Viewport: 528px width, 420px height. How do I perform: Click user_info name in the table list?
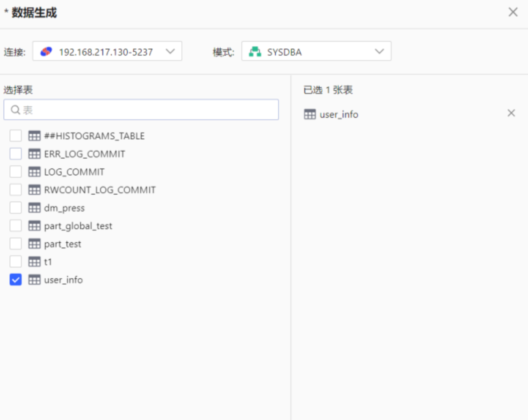[x=63, y=280]
